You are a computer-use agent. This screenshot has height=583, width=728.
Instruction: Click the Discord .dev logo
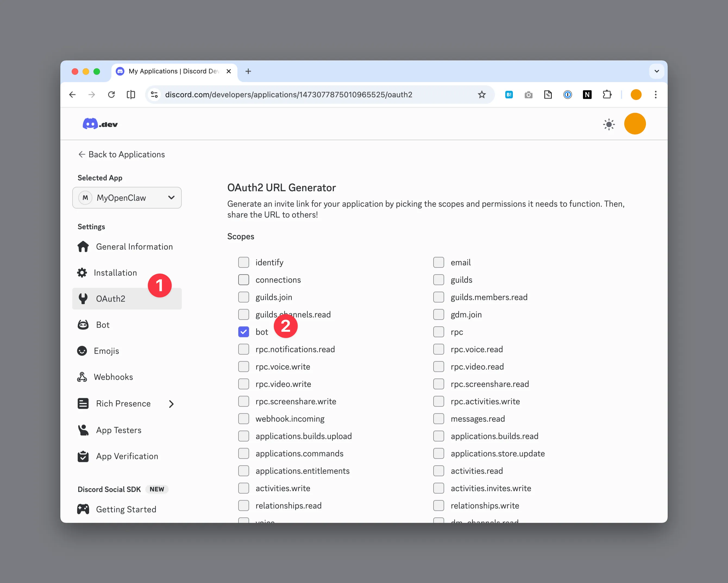100,124
